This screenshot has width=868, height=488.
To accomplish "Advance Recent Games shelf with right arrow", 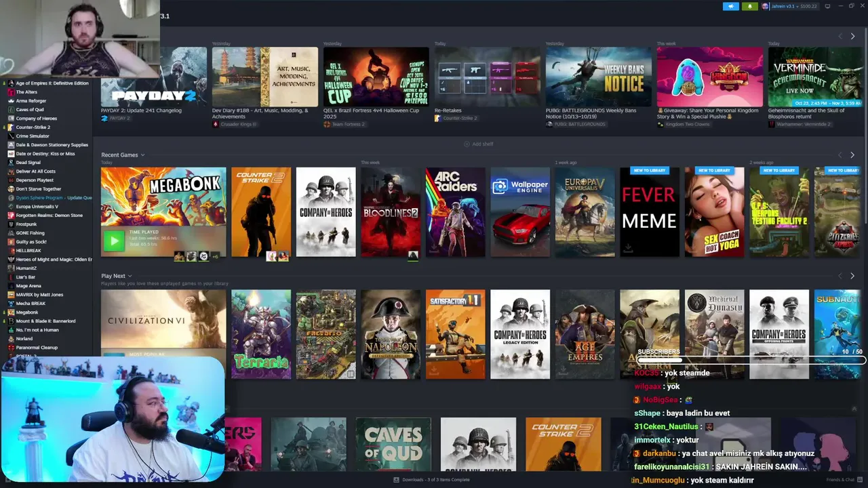I will 852,155.
